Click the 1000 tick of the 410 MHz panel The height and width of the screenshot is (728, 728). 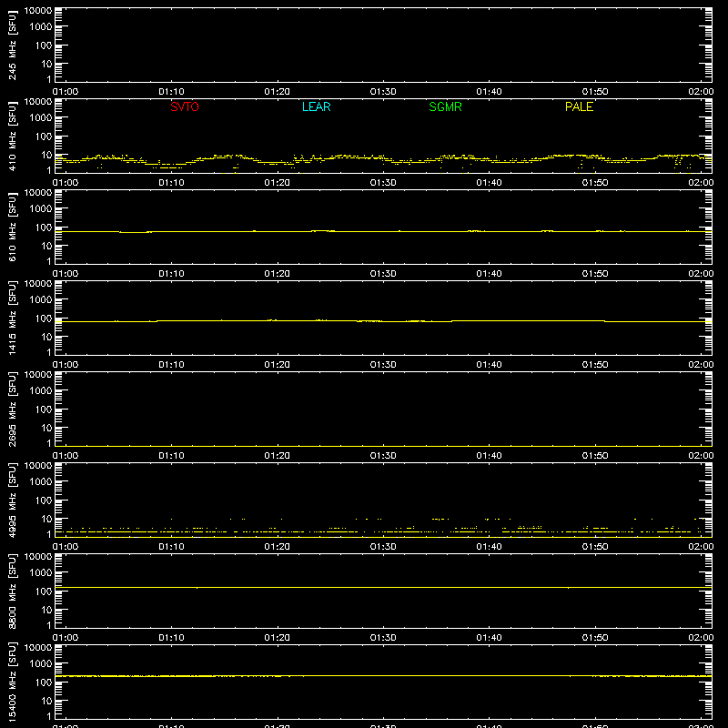tap(41, 118)
